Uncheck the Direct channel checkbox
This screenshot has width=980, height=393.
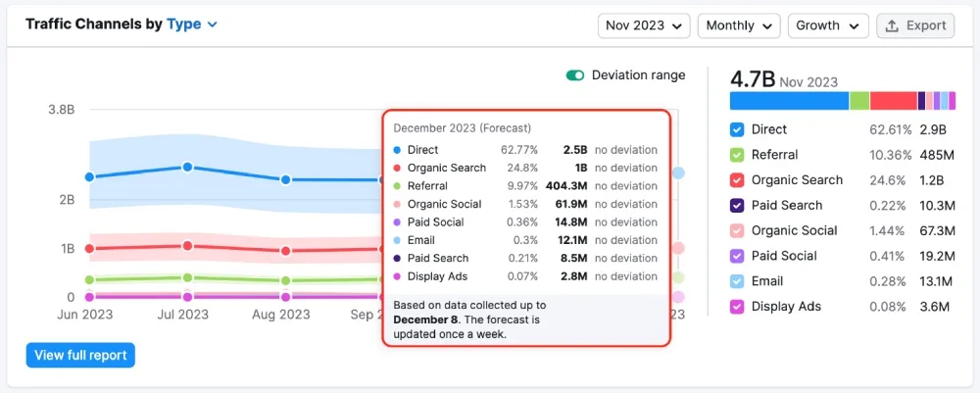(x=738, y=129)
